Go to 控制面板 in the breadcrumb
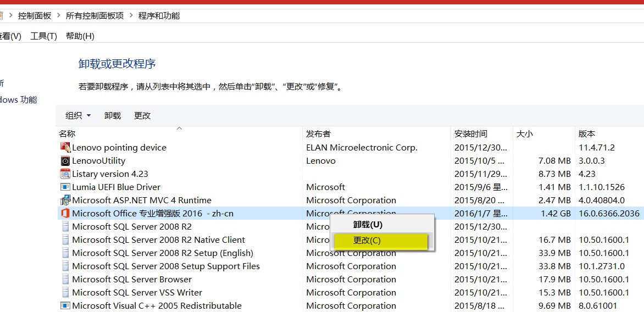Image resolution: width=644 pixels, height=312 pixels. coord(35,16)
